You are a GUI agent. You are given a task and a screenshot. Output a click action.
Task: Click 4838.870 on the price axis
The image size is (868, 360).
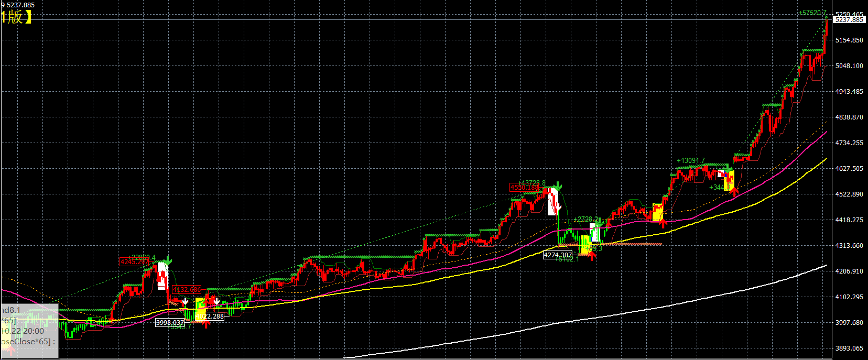point(849,117)
